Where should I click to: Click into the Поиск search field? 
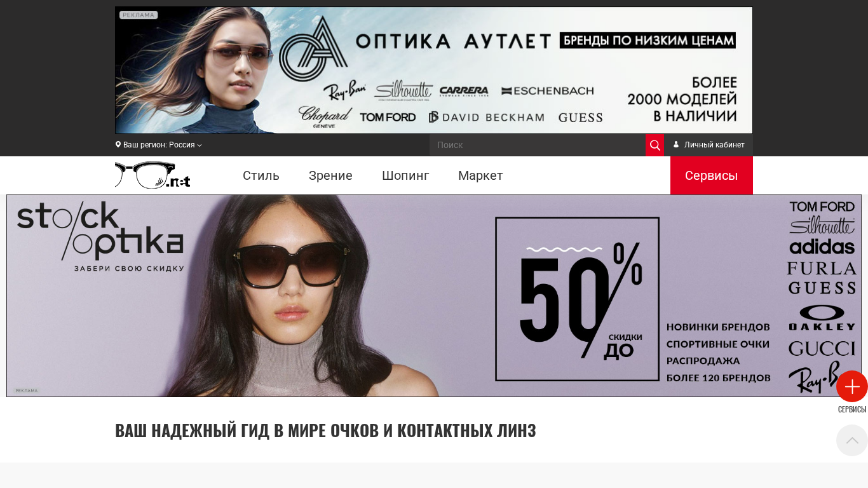pyautogui.click(x=538, y=145)
